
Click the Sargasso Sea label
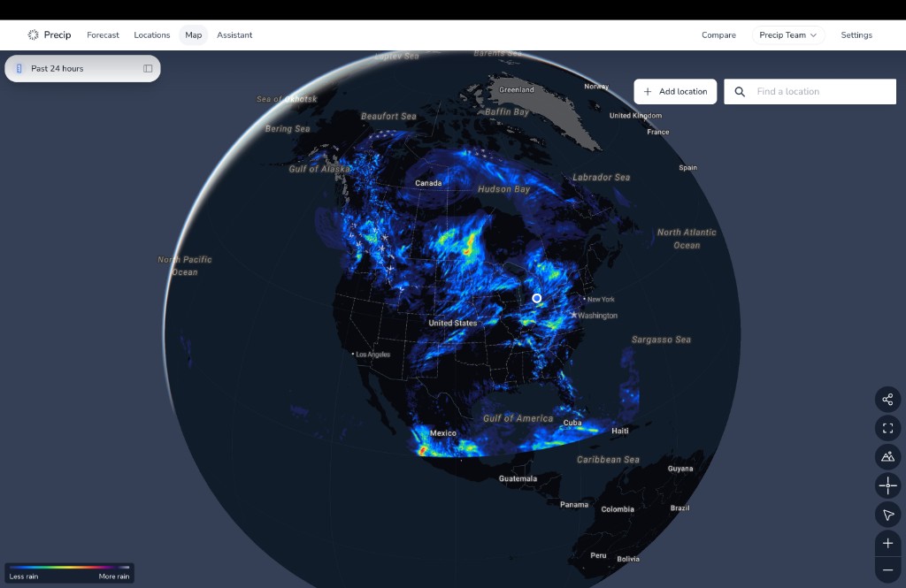coord(661,340)
